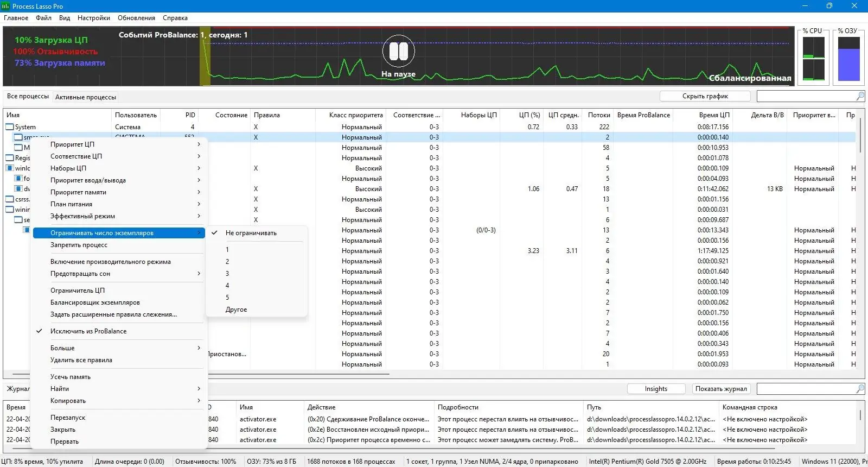Open the Главное menu
Viewport: 868px width, 467px height.
(16, 18)
